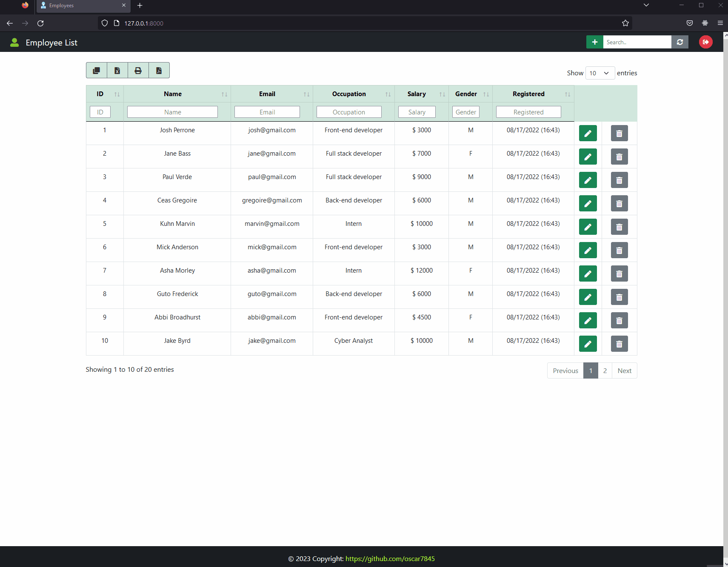Open a new browser tab

140,6
